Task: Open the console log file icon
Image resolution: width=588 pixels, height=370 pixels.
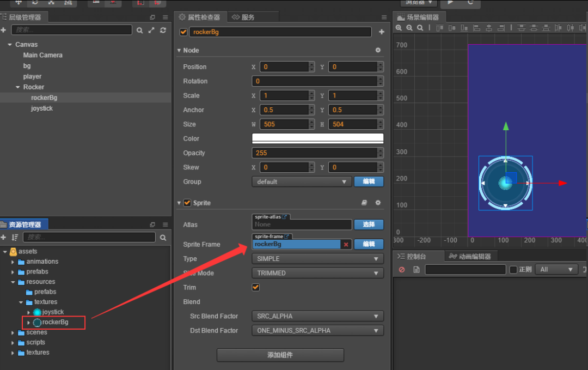Action: pos(416,269)
